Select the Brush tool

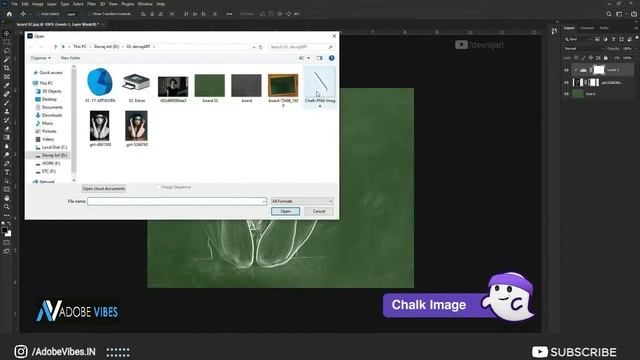pos(7,103)
